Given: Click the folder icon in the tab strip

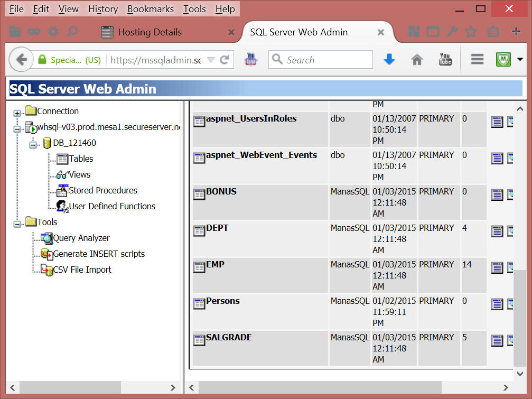Looking at the screenshot, I should [15, 32].
